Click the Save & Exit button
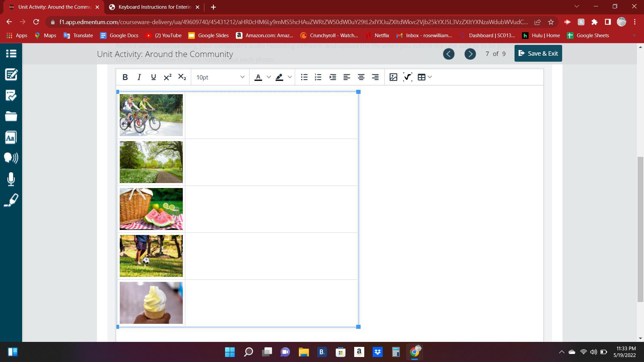This screenshot has width=644, height=362. [x=538, y=53]
